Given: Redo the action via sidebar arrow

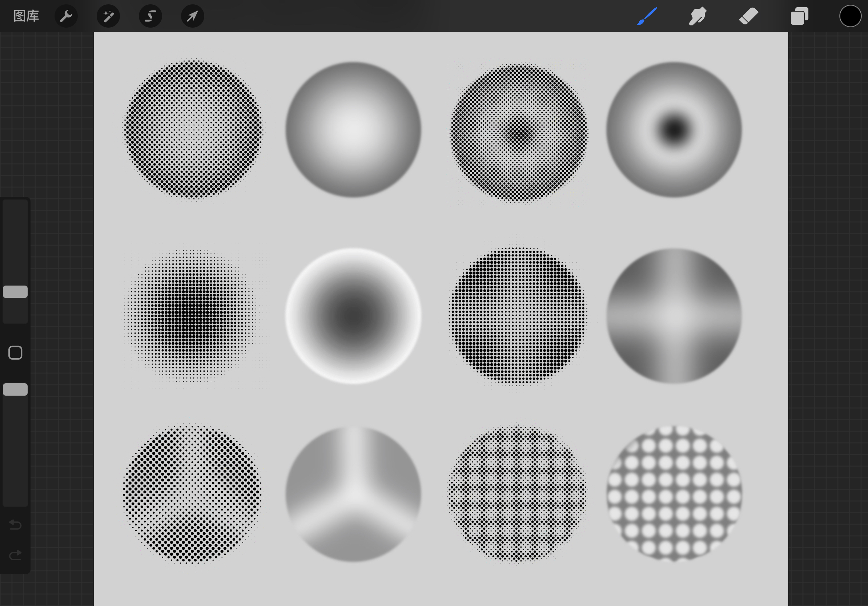Looking at the screenshot, I should 15,555.
